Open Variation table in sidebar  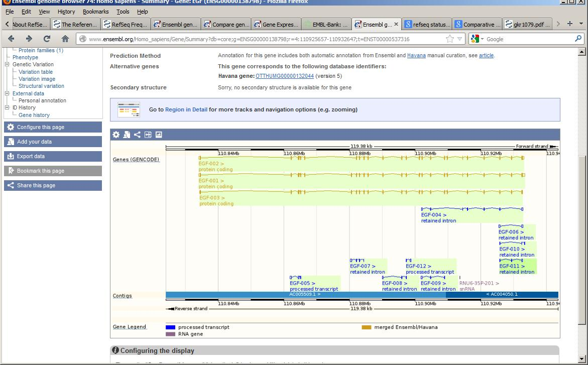[x=36, y=72]
